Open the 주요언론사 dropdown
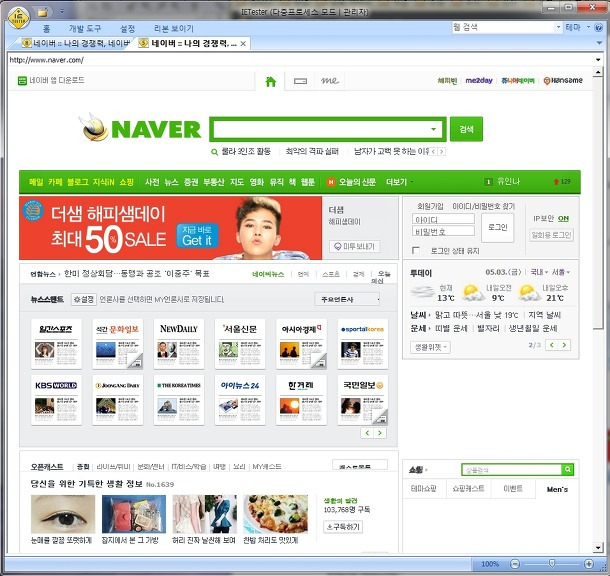Viewport: 610px width, 576px height. 347,299
